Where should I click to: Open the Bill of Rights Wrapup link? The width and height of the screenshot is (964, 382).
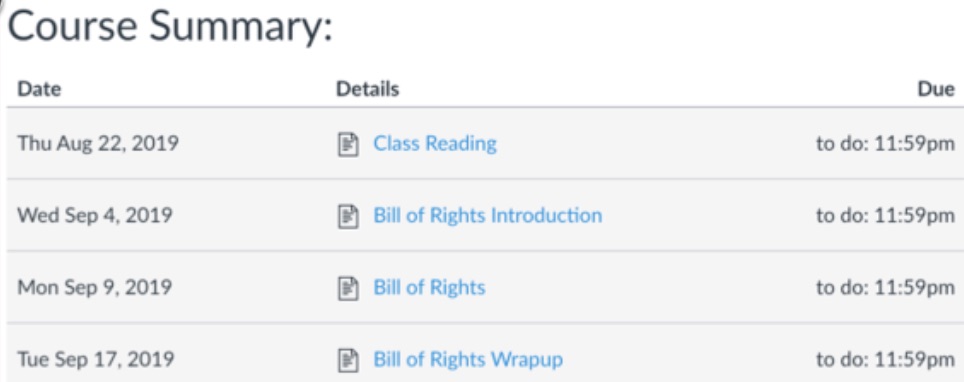click(468, 359)
